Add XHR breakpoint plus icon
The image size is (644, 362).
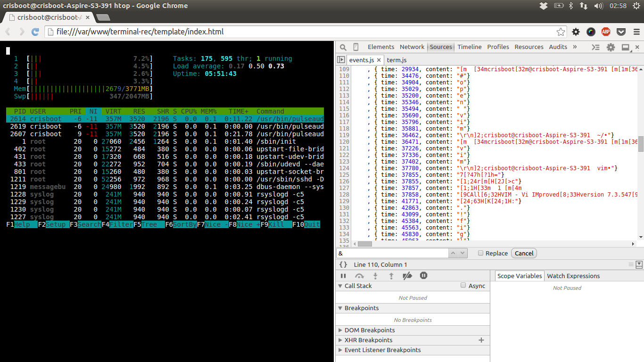pos(481,340)
